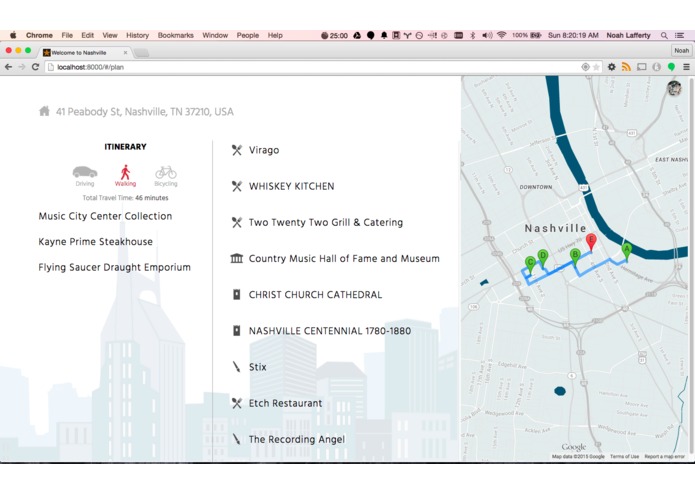Viewport: 695px width, 494px height.
Task: Click the new tab button
Action: [141, 53]
